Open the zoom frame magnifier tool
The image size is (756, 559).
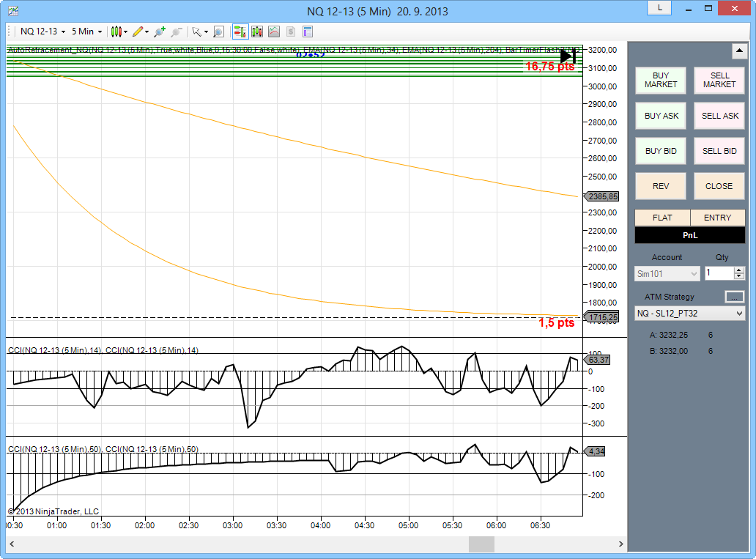coord(218,32)
